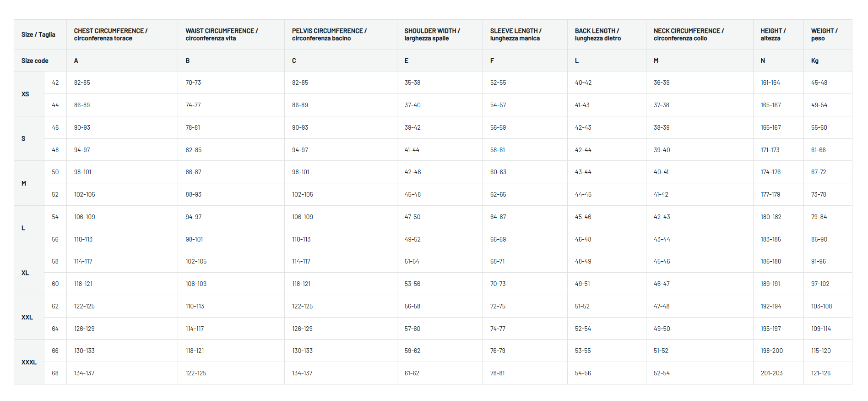Click the Size / Taglia column header
The width and height of the screenshot is (868, 401).
38,35
